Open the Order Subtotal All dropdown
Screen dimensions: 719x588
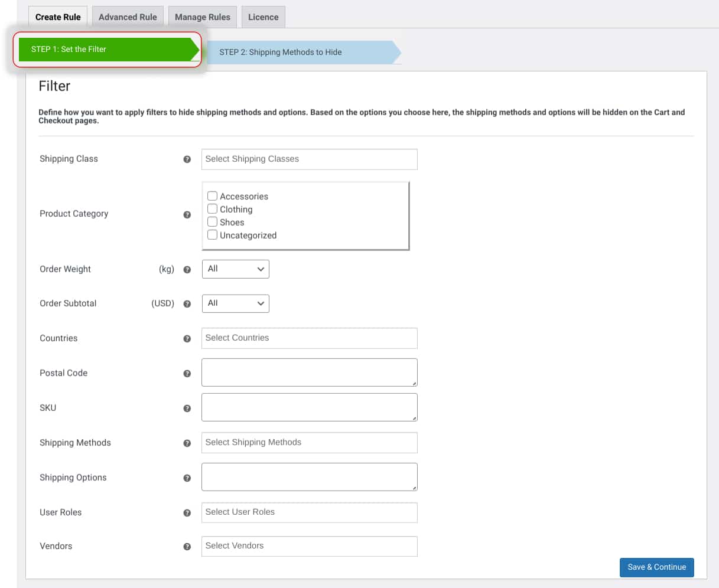pos(236,303)
